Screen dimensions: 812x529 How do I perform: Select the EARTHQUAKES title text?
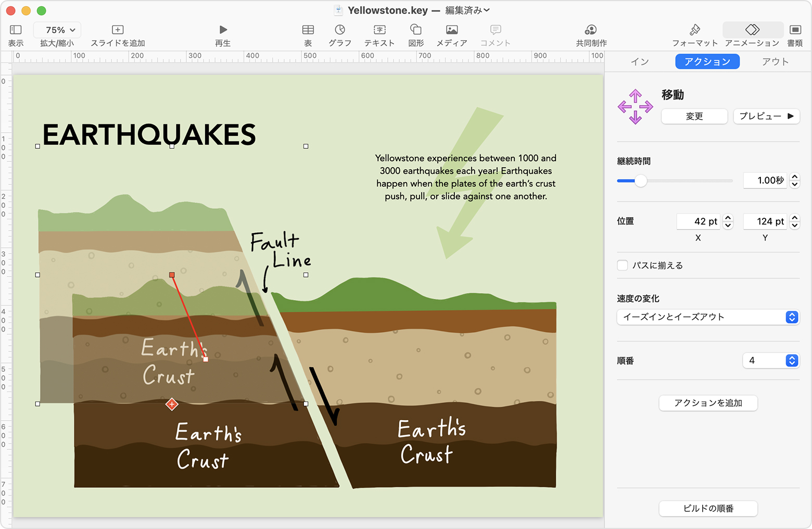click(149, 135)
